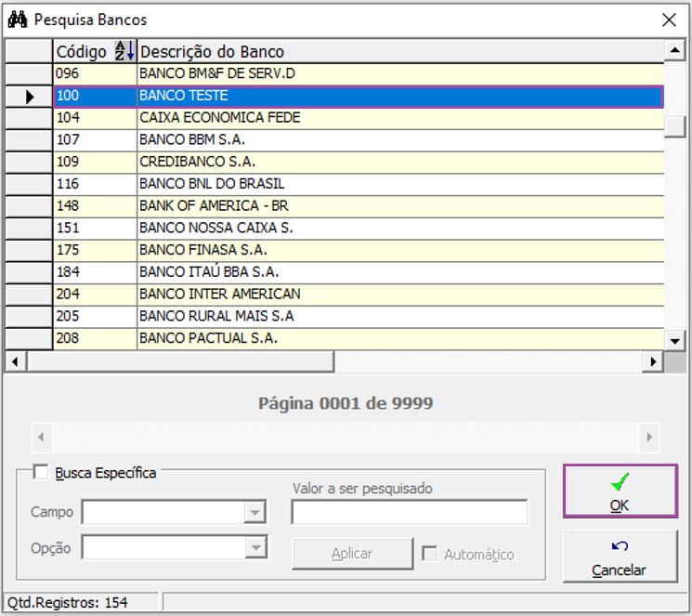This screenshot has height=616, width=692.
Task: Select row BANCO FINASA S.A.
Action: (359, 250)
